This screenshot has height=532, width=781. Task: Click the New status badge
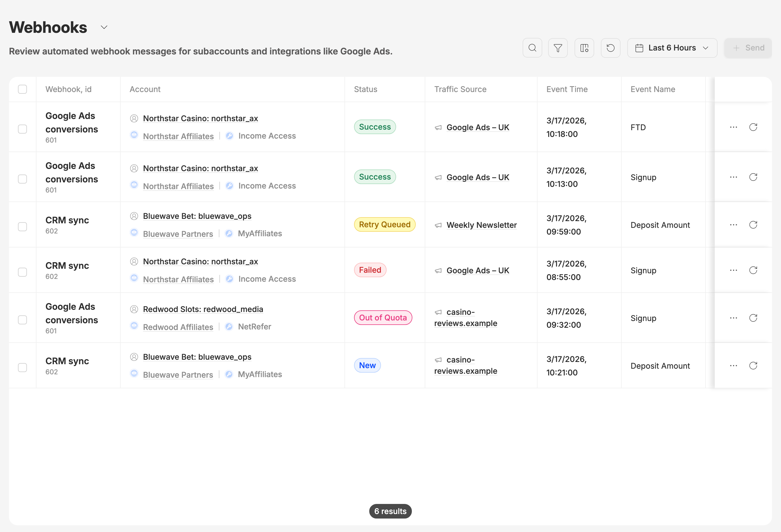(x=367, y=365)
